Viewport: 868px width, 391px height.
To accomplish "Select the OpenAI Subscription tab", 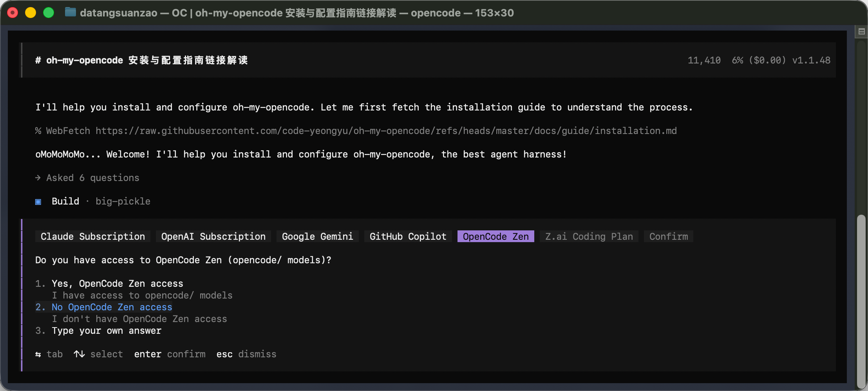I will coord(213,236).
